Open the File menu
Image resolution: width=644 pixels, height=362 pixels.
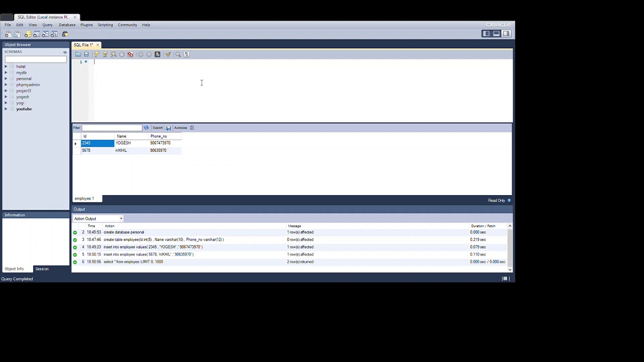pos(8,25)
